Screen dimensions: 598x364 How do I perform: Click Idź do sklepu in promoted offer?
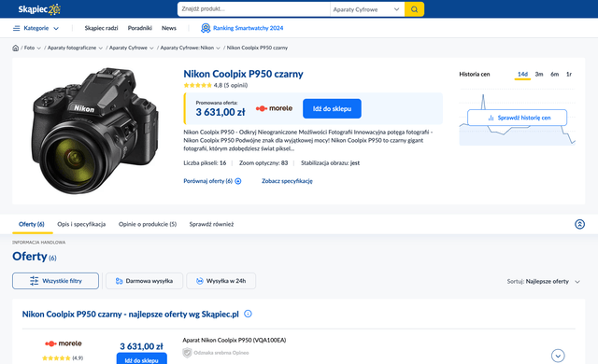[x=332, y=108]
